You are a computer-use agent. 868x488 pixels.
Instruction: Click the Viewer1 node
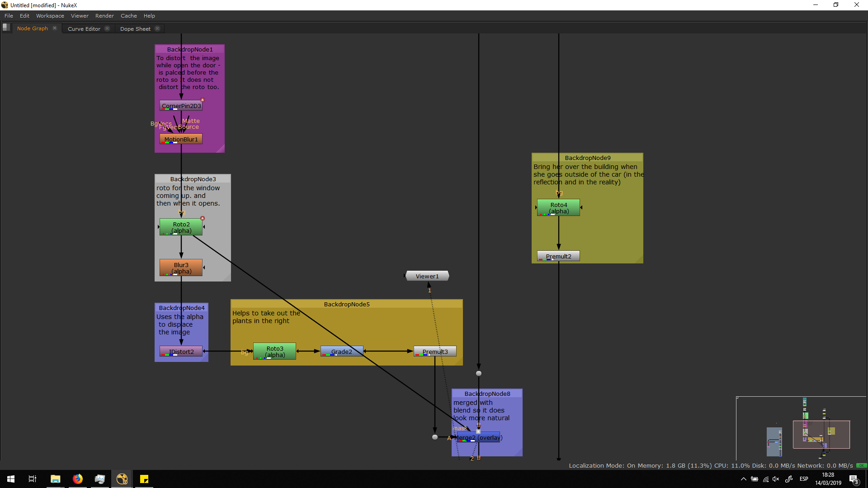point(427,276)
